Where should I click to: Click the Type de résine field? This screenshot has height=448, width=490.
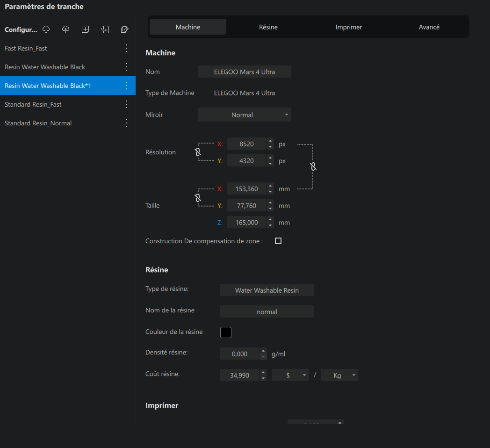coord(267,290)
